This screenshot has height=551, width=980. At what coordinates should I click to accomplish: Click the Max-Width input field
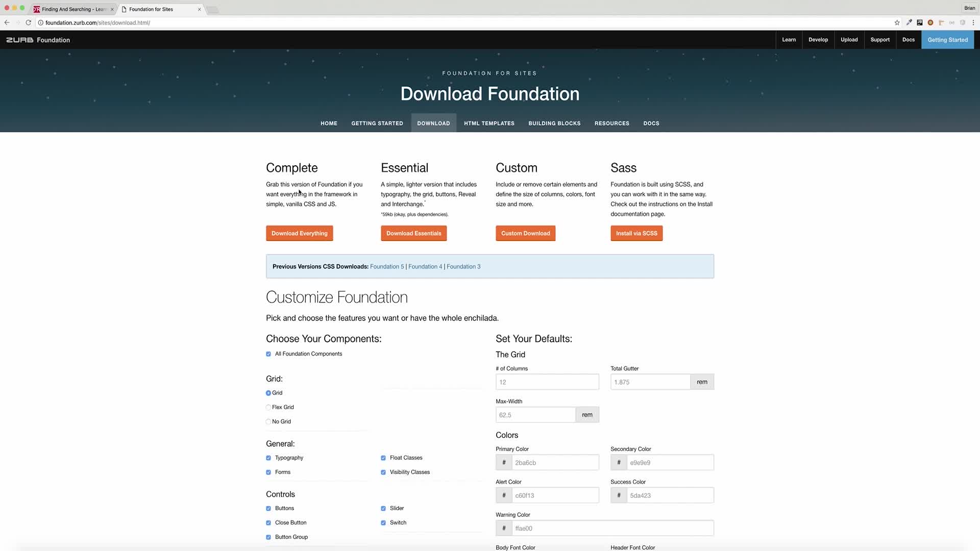click(x=535, y=415)
